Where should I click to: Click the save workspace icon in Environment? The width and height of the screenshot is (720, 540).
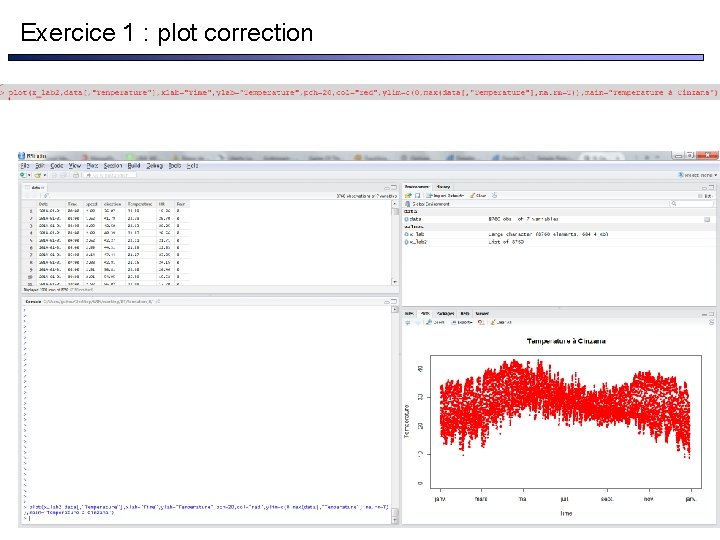tap(417, 196)
